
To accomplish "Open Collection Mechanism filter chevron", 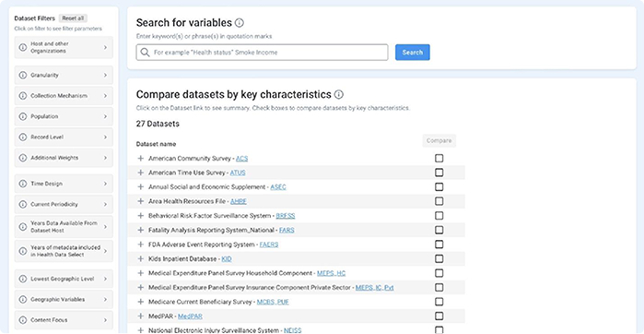I will point(105,96).
